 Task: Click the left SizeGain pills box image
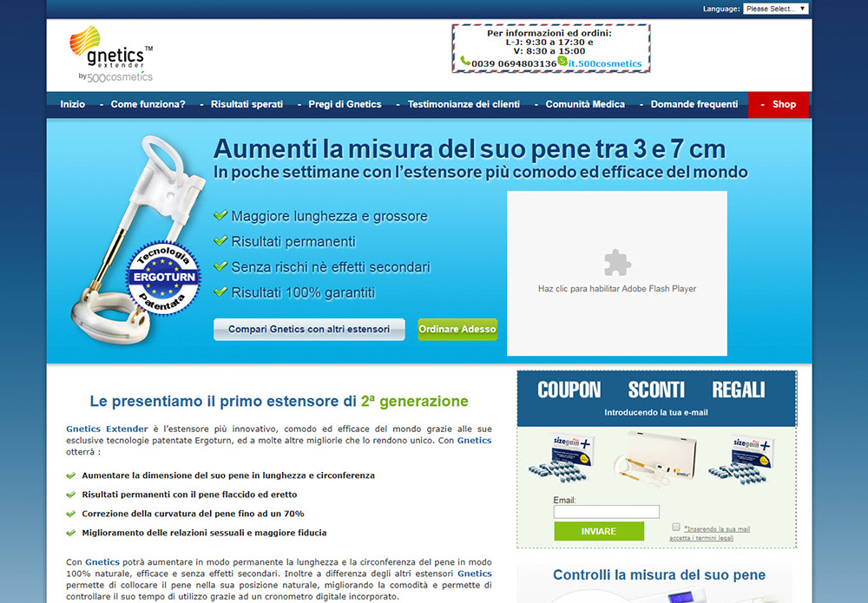[560, 462]
